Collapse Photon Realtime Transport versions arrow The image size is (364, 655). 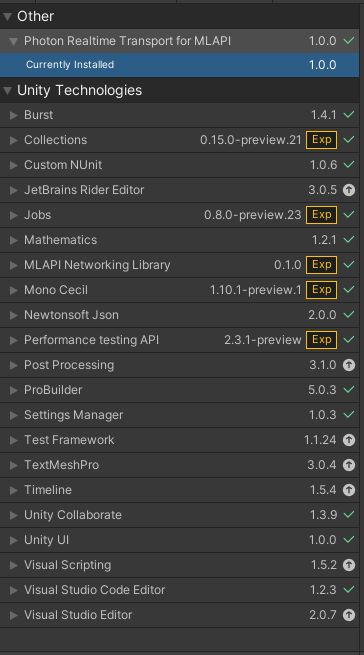[14, 41]
